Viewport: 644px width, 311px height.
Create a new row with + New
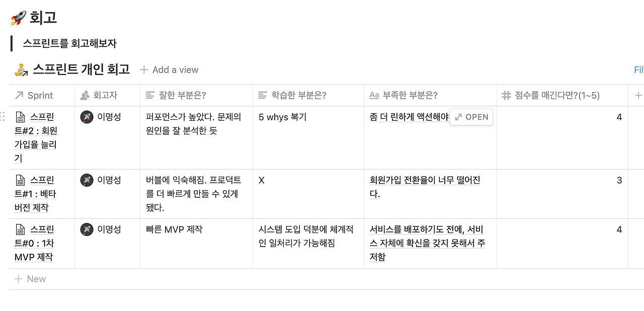coord(30,278)
